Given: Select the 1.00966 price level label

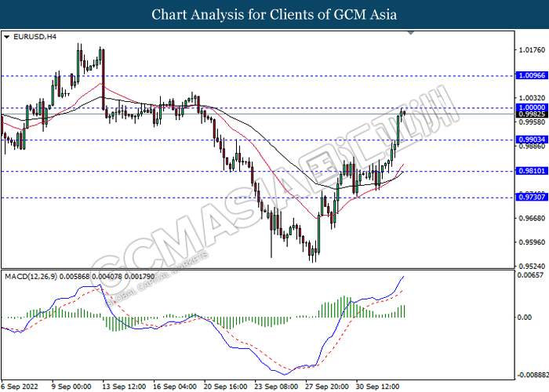Looking at the screenshot, I should (532, 75).
